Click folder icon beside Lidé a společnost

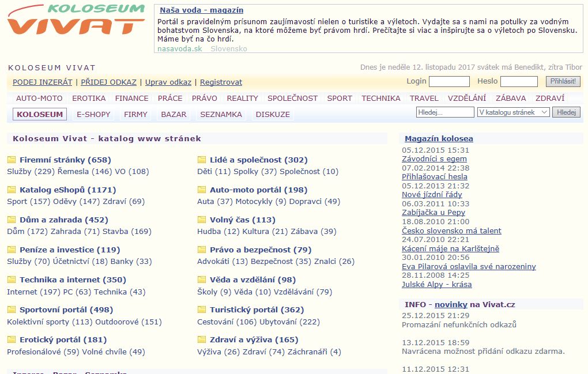tap(202, 160)
